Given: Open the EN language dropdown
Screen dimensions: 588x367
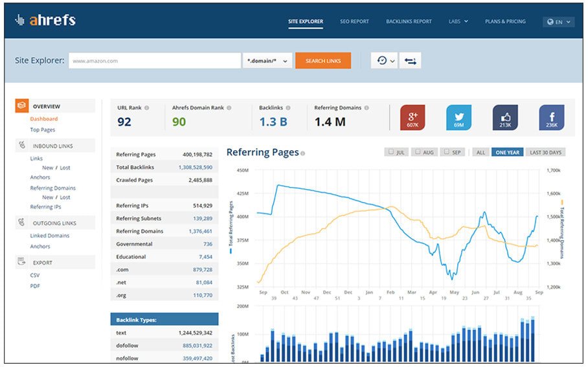Looking at the screenshot, I should tap(558, 22).
